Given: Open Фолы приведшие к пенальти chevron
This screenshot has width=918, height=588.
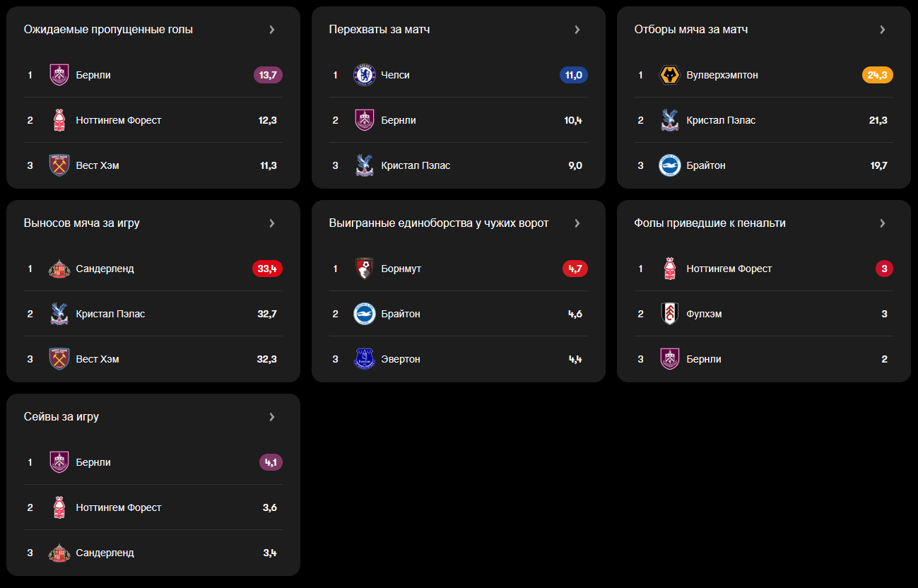Looking at the screenshot, I should 883,223.
